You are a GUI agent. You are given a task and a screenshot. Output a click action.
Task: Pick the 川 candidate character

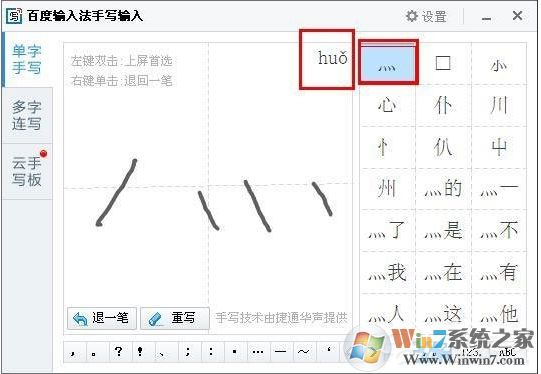point(499,105)
